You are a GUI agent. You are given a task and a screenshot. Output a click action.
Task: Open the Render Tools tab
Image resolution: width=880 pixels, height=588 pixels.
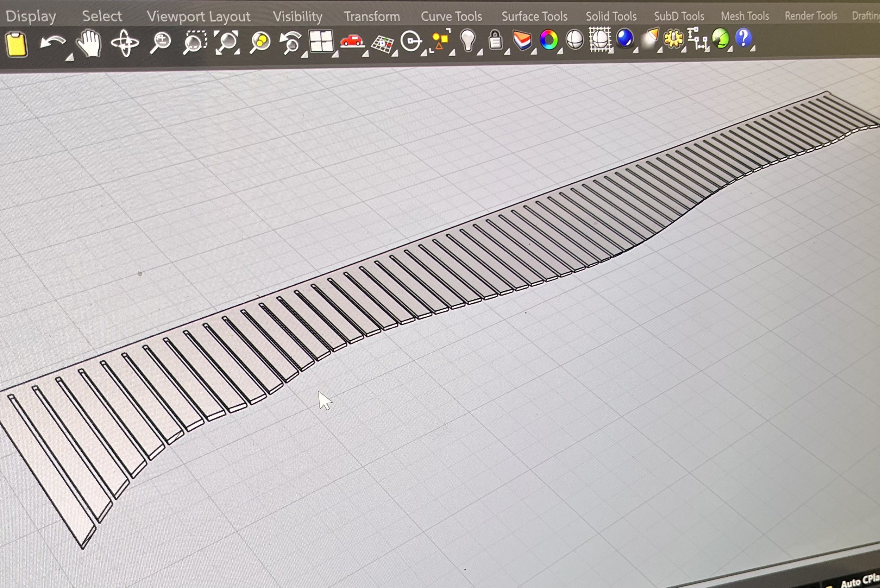point(811,16)
